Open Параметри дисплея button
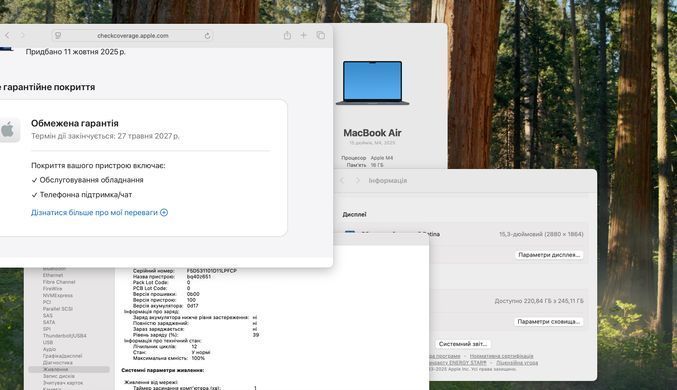 pyautogui.click(x=549, y=255)
